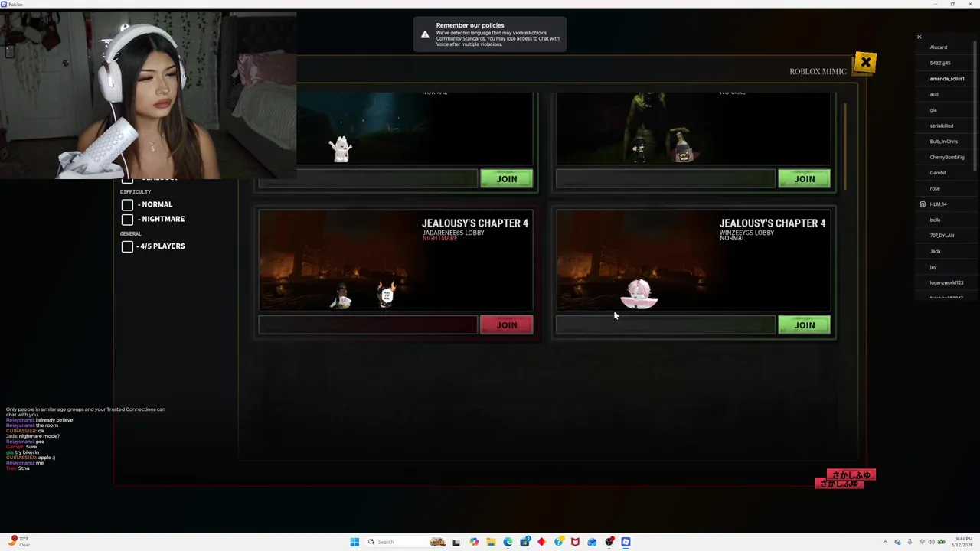Click the taskbar Search box
Screen dimensions: 980x551
(407, 542)
